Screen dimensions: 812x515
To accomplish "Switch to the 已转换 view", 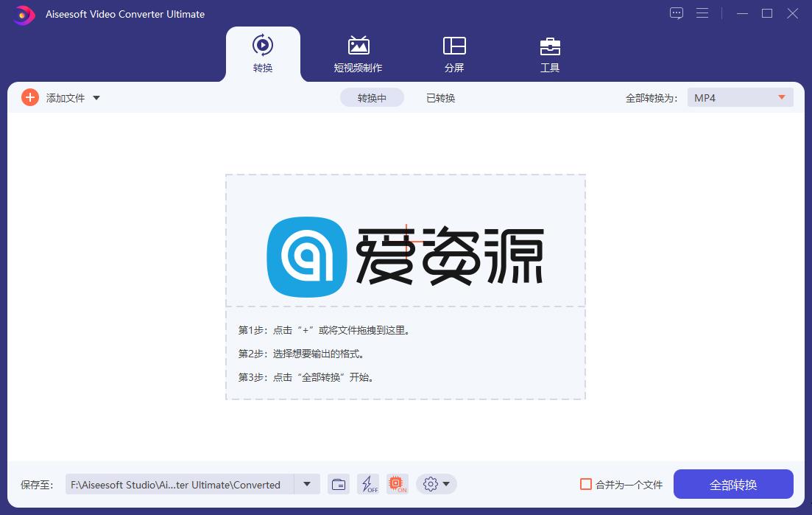I will click(x=439, y=97).
